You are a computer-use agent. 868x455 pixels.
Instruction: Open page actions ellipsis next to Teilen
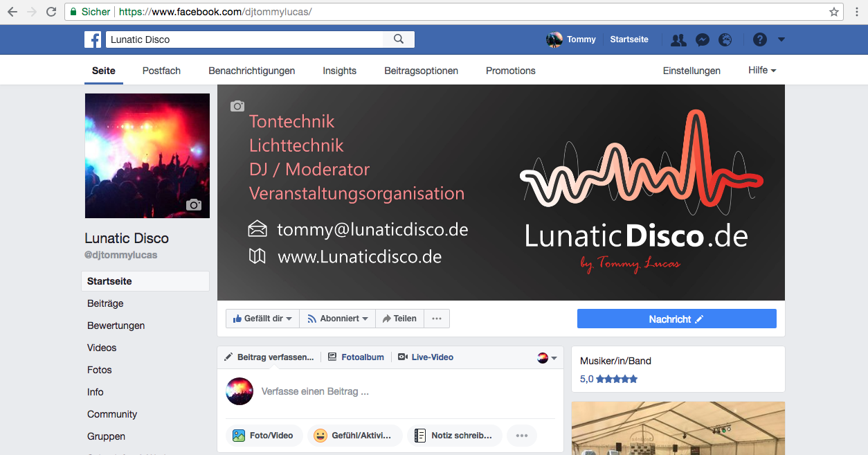tap(437, 319)
